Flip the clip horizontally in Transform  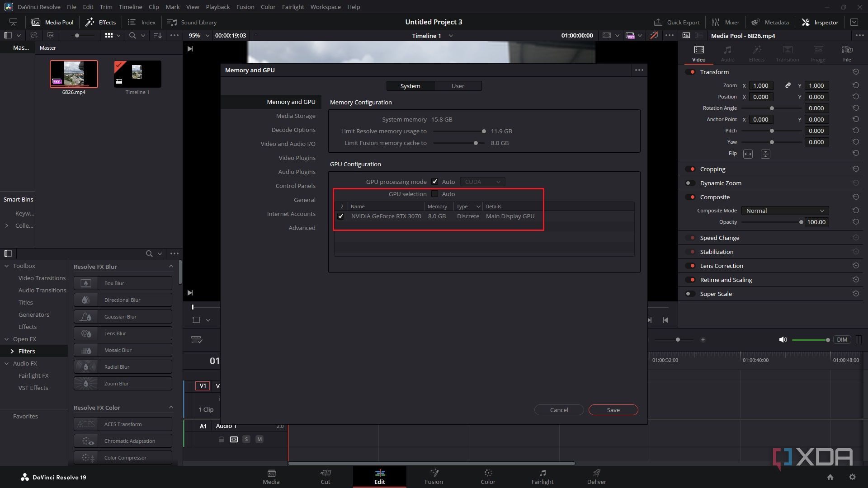pos(748,154)
